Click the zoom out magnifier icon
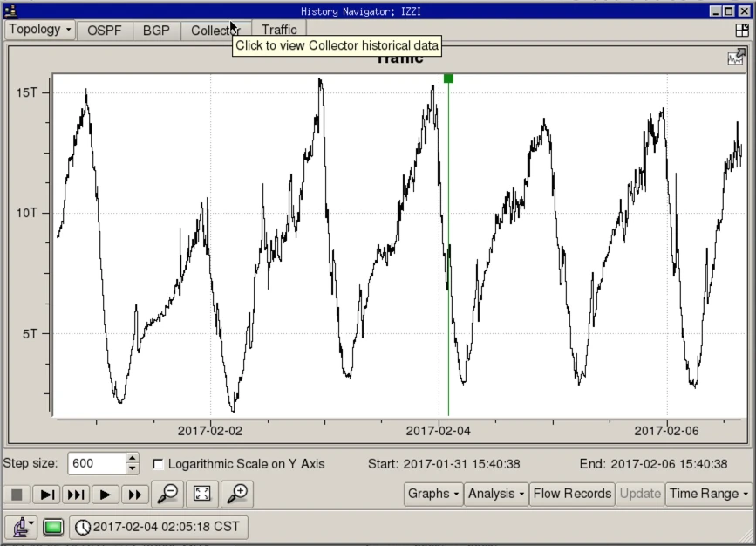The width and height of the screenshot is (756, 546). [x=167, y=494]
